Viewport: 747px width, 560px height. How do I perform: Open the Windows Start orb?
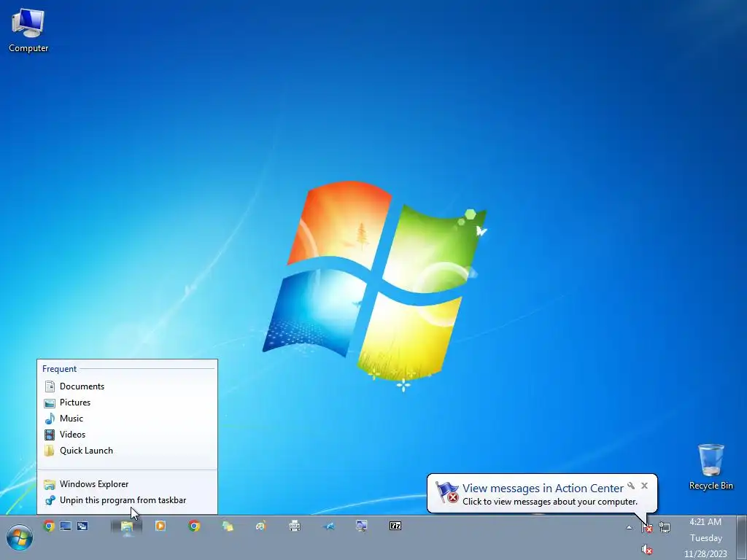(x=20, y=537)
